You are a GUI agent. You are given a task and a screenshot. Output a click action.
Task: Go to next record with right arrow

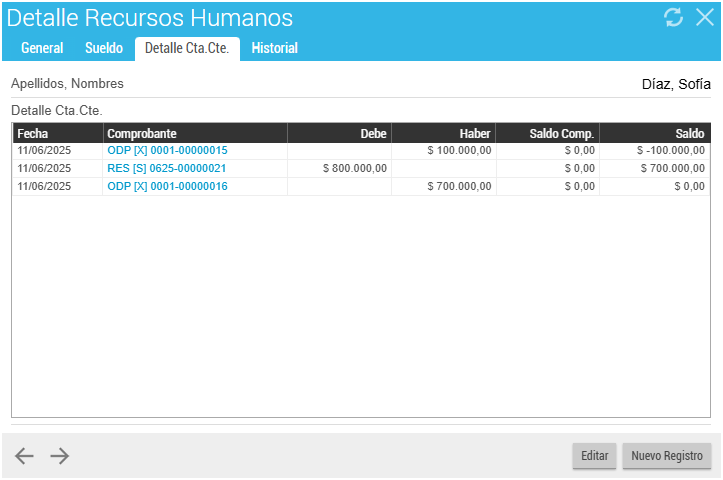(x=60, y=456)
